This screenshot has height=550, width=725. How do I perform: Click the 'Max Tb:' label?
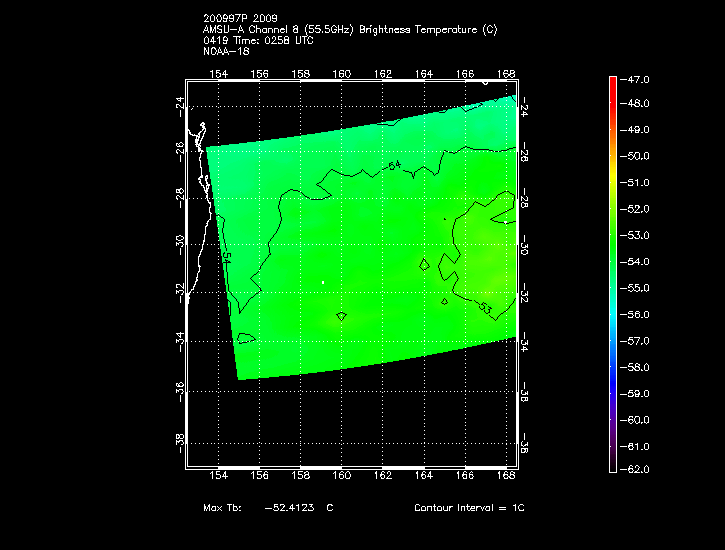pos(222,507)
